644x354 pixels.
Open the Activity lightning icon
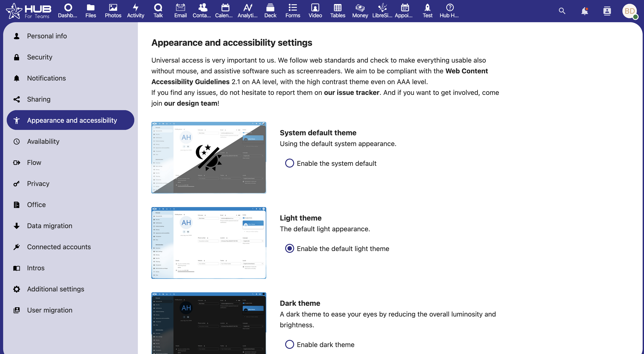135,11
